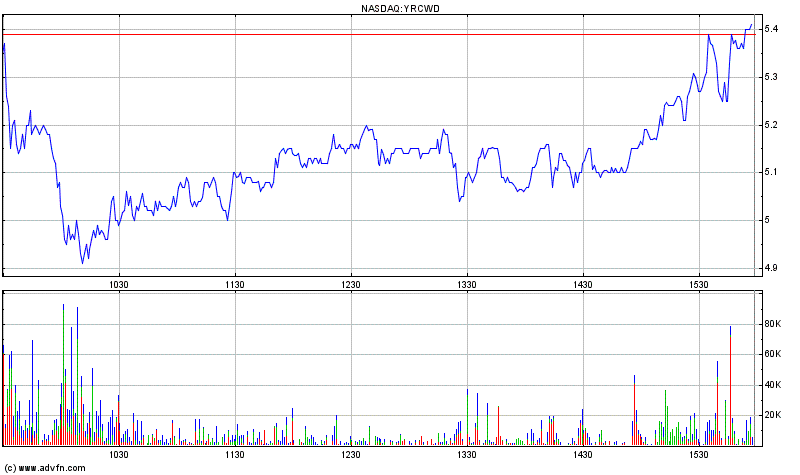The image size is (800, 475).
Task: Click the 1030 label under price chart
Action: [x=119, y=285]
